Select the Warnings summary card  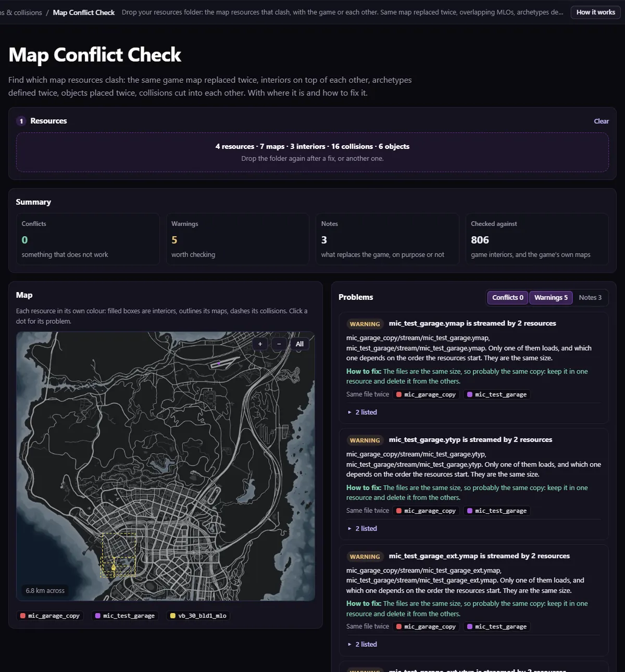pos(238,239)
